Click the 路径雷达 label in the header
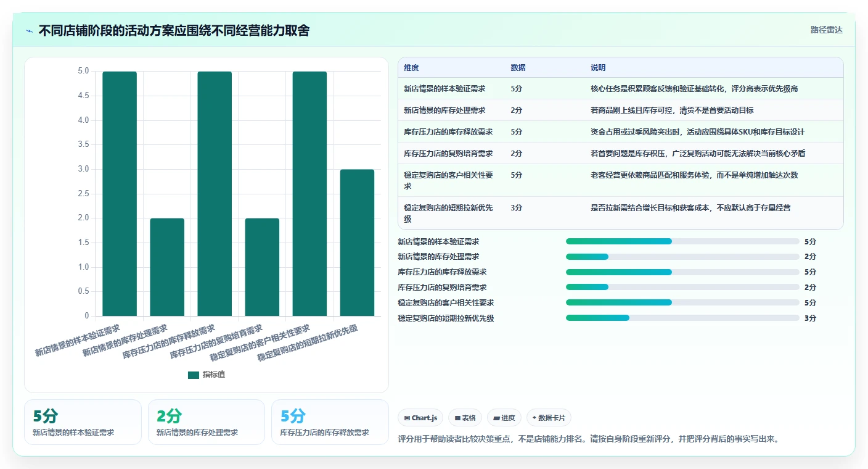 click(826, 30)
